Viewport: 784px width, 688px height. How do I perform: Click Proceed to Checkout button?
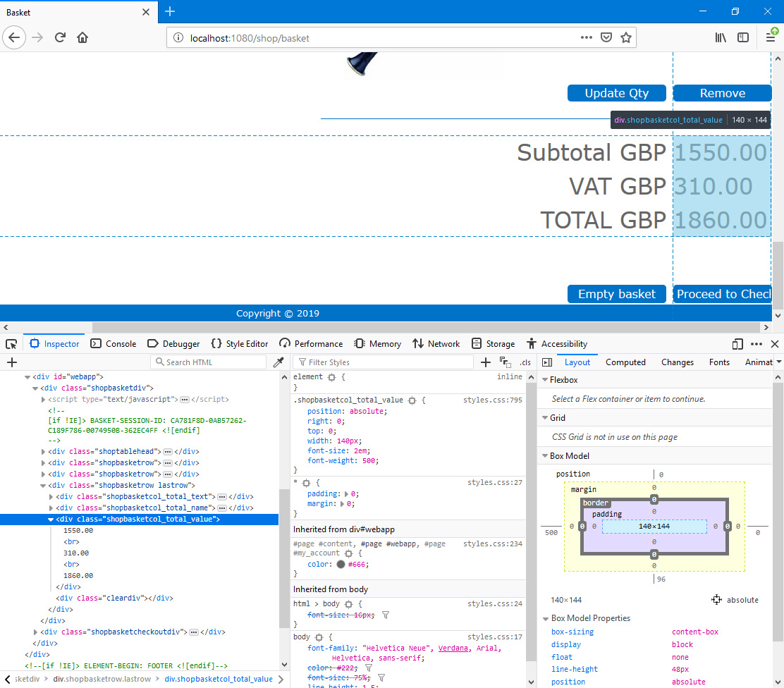point(723,294)
